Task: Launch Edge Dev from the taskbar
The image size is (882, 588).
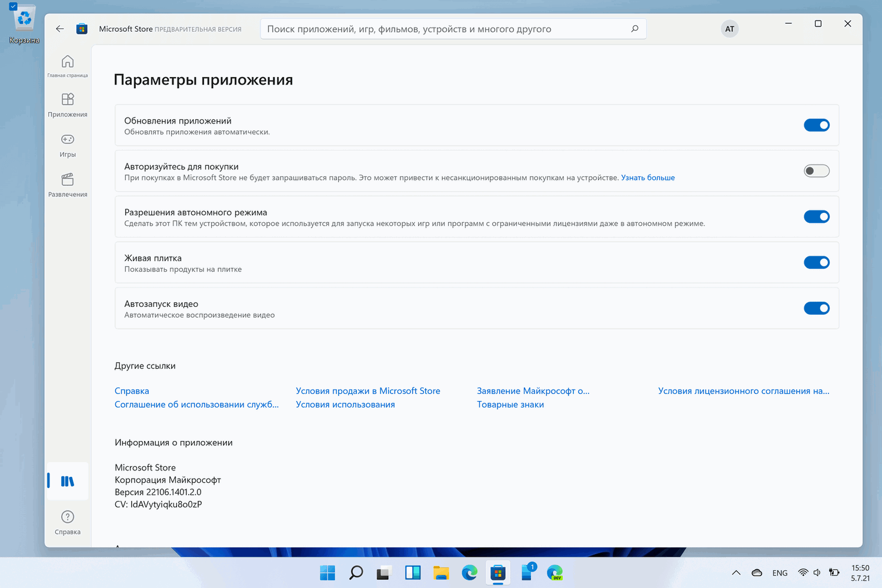Action: [554, 573]
